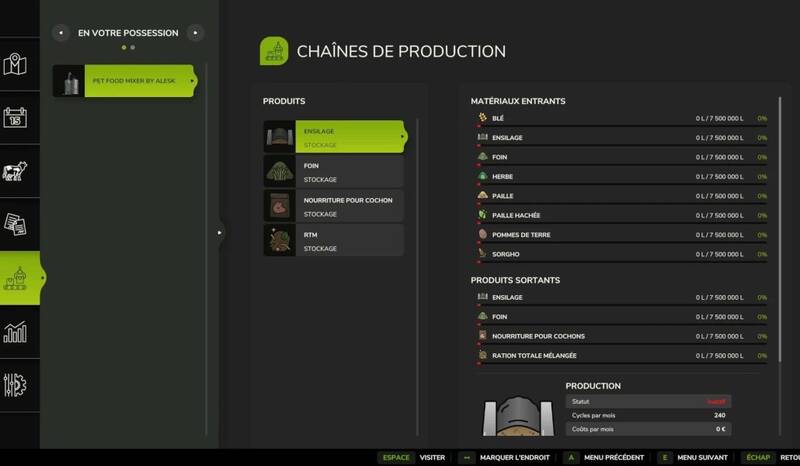Open the statistics bar chart icon
This screenshot has height=466, width=800.
(15, 332)
